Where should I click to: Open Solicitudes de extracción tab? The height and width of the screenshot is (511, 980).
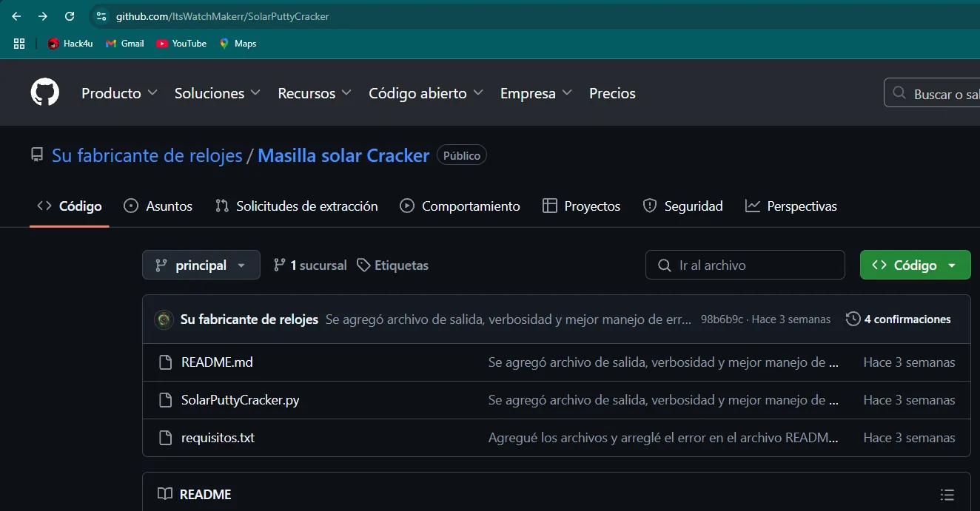coord(296,206)
